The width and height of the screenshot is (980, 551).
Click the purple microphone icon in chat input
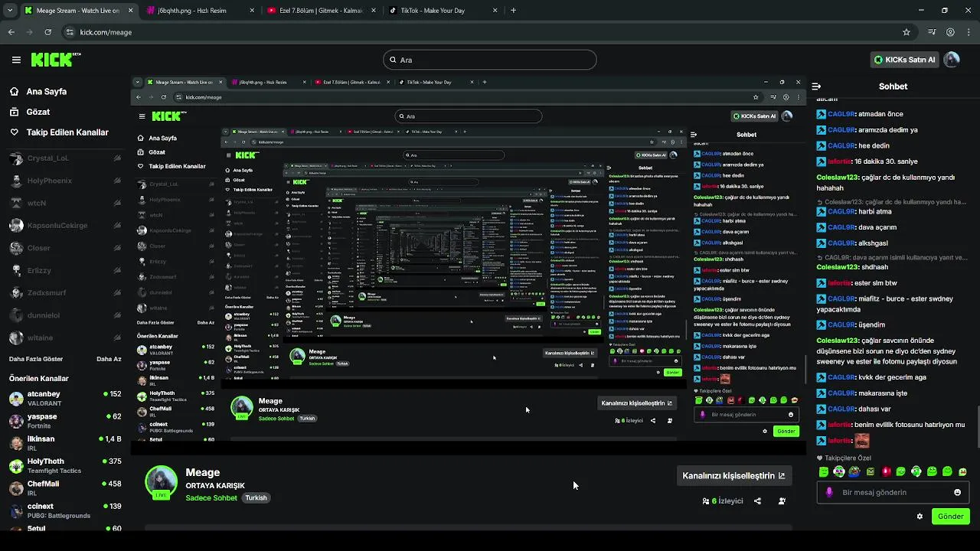[829, 492]
